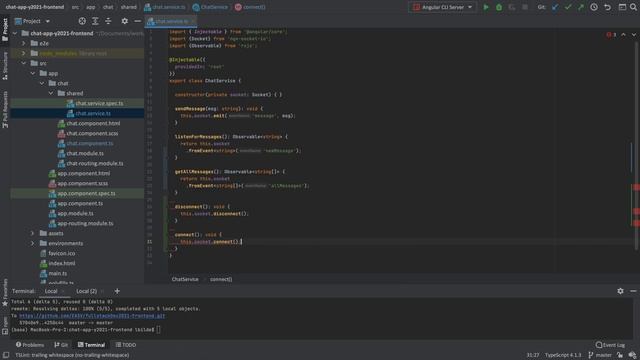Open the GitHub repository link in terminal
This screenshot has height=360, width=640.
92,316
